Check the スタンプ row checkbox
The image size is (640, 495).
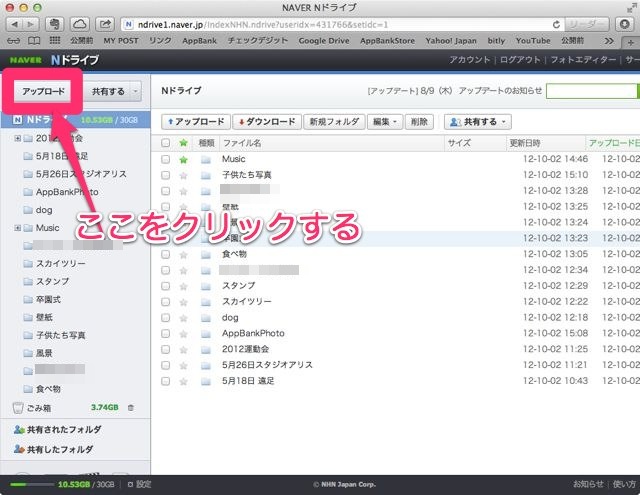(x=165, y=286)
